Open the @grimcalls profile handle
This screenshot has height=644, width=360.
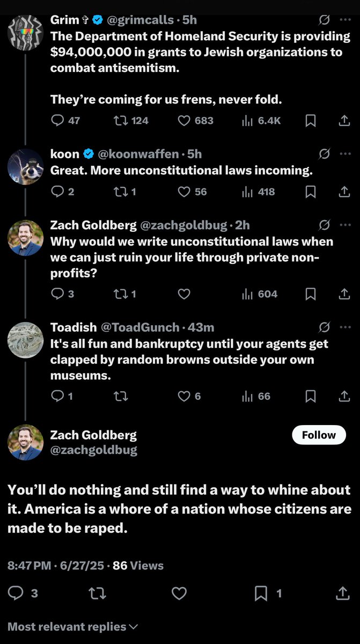142,20
